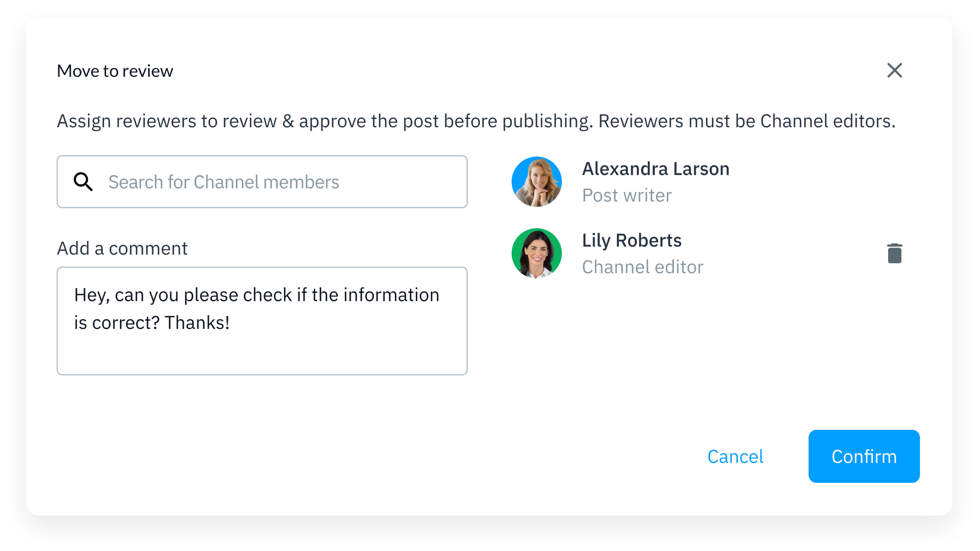This screenshot has height=551, width=980.
Task: Click the Channel editor role label
Action: (x=643, y=267)
